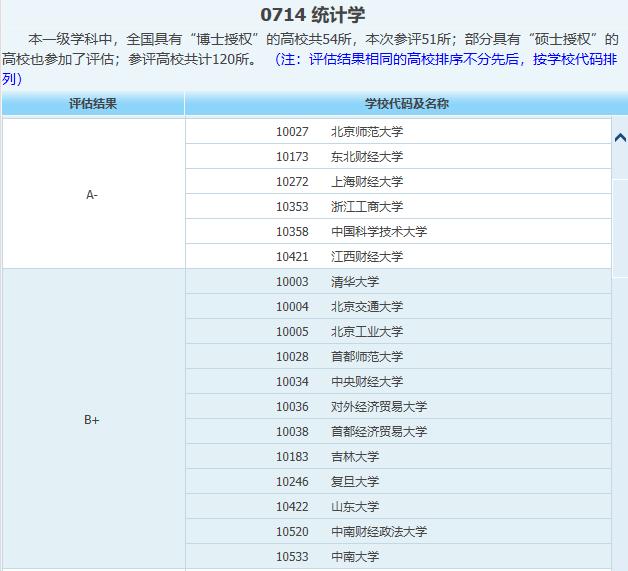Click row 10028 首都师范大学

coord(398,356)
